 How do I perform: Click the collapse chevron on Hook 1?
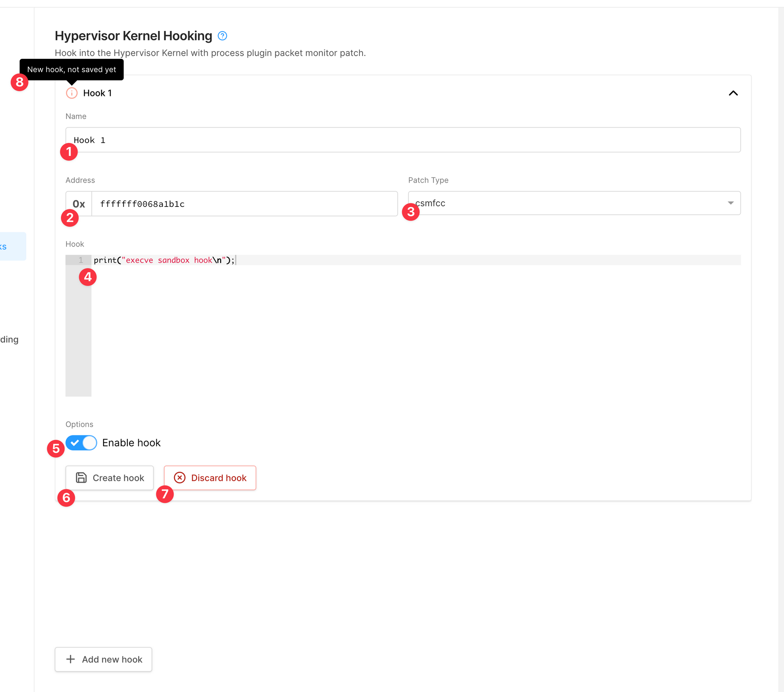point(733,92)
